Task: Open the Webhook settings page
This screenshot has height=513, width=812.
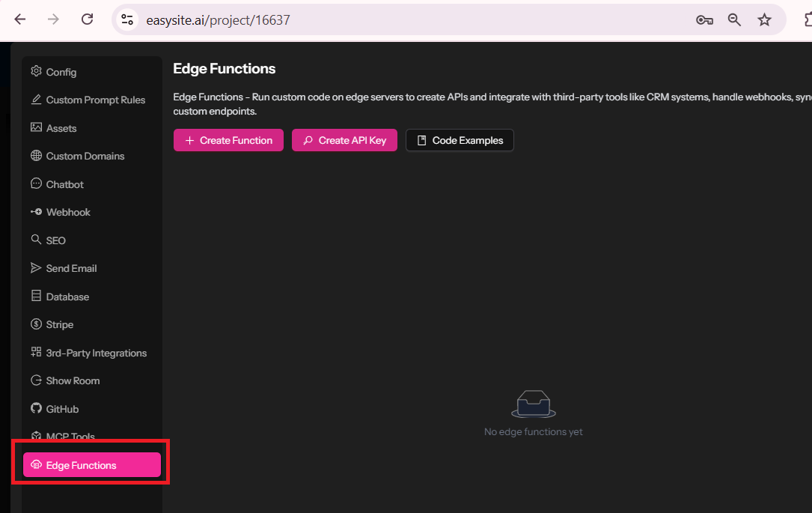Action: click(x=67, y=212)
